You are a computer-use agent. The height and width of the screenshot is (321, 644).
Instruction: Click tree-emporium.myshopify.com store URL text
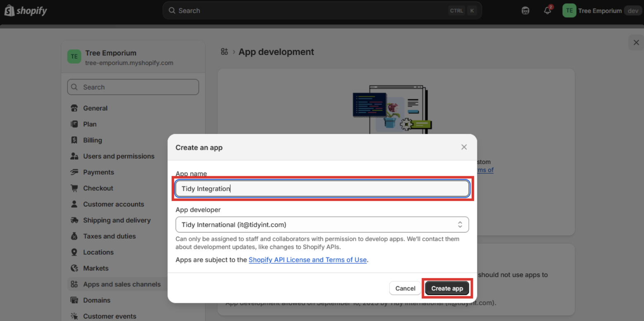pos(129,63)
